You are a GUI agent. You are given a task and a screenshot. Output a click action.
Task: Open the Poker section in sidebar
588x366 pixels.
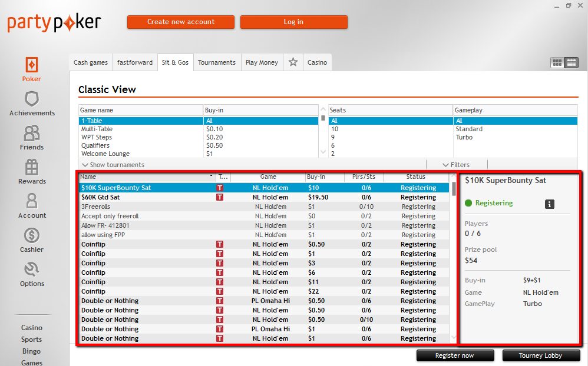31,69
